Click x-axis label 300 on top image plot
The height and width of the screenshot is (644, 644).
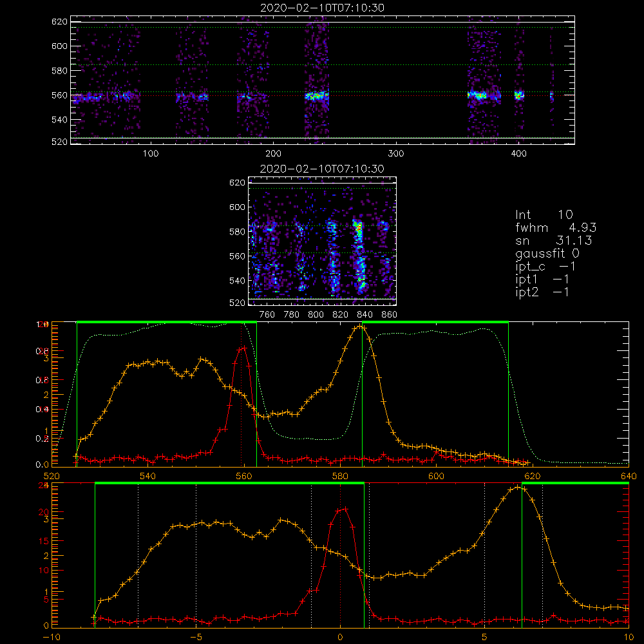click(396, 154)
